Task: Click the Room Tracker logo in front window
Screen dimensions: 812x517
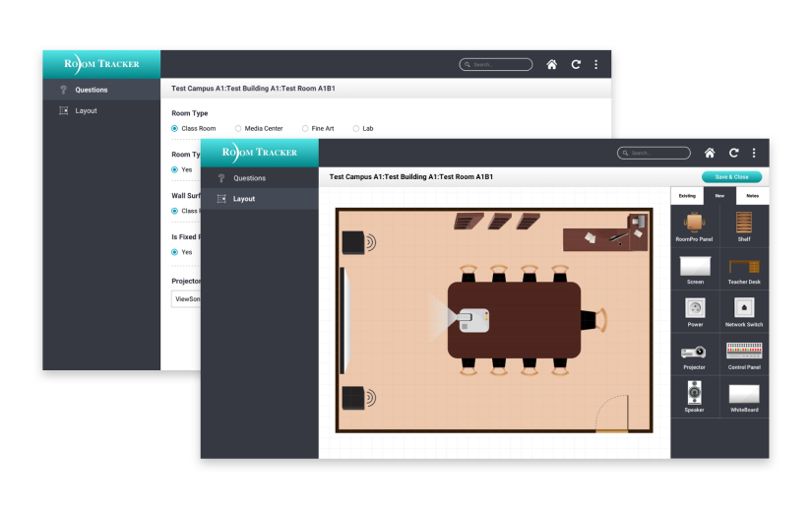Action: 260,153
